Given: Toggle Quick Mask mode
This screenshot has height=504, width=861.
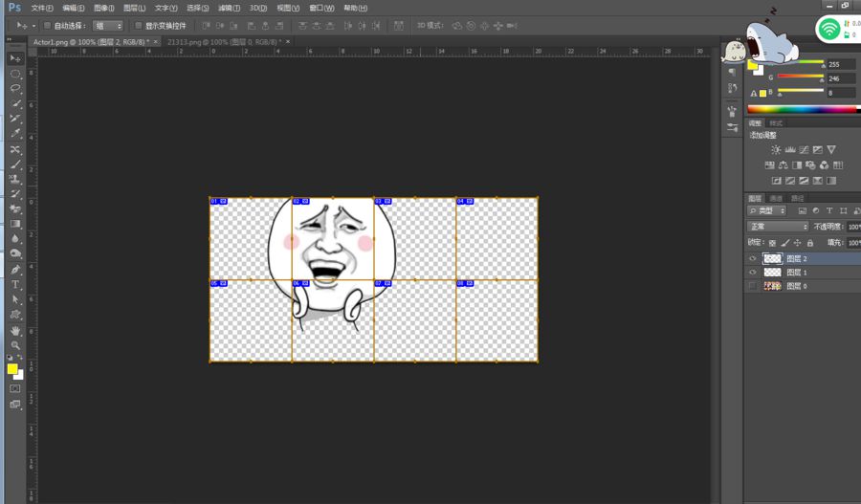Looking at the screenshot, I should [14, 388].
